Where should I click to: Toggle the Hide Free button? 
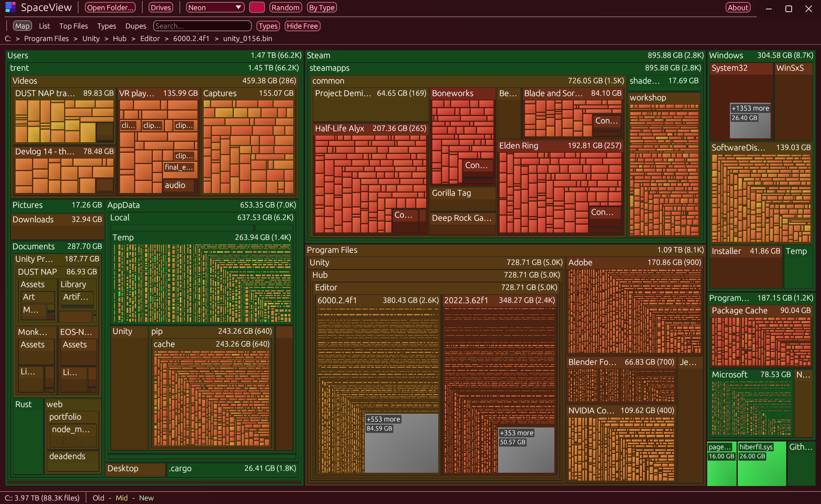(302, 26)
